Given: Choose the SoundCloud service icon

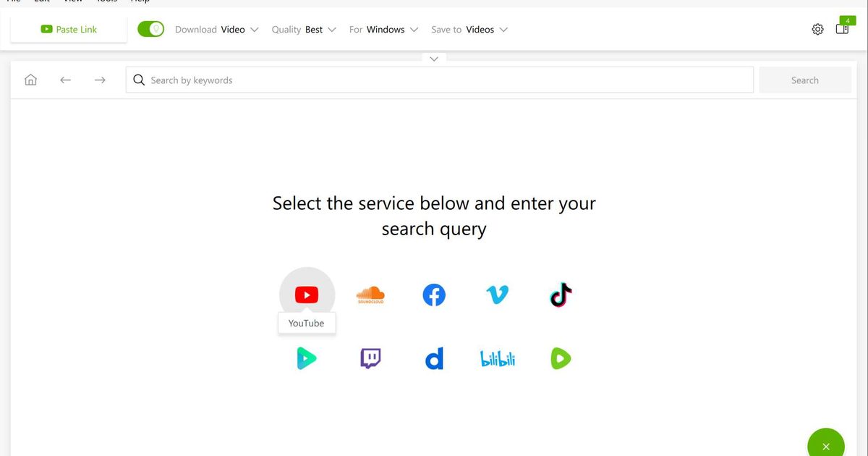Looking at the screenshot, I should tap(370, 295).
